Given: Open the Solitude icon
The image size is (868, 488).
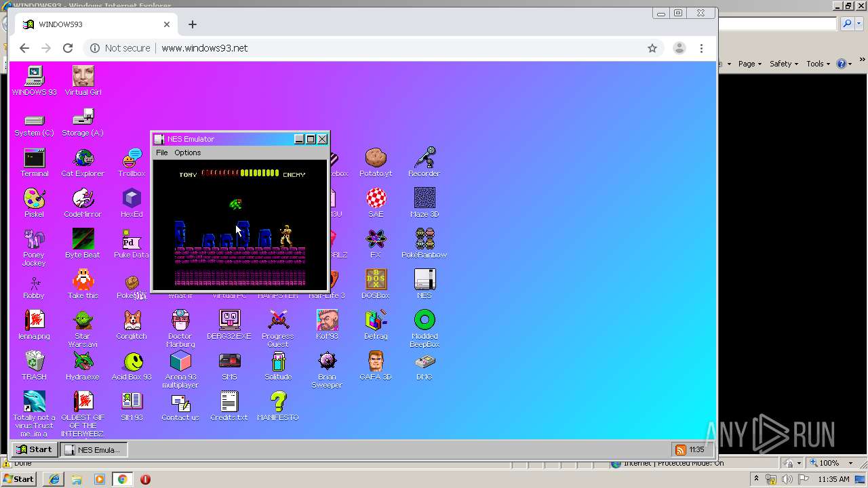Looking at the screenshot, I should [278, 365].
